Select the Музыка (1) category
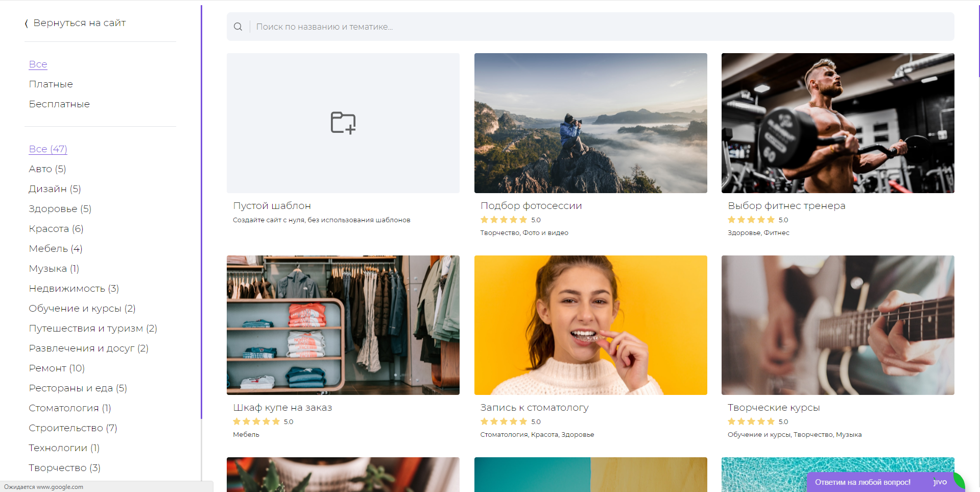 [x=54, y=269]
